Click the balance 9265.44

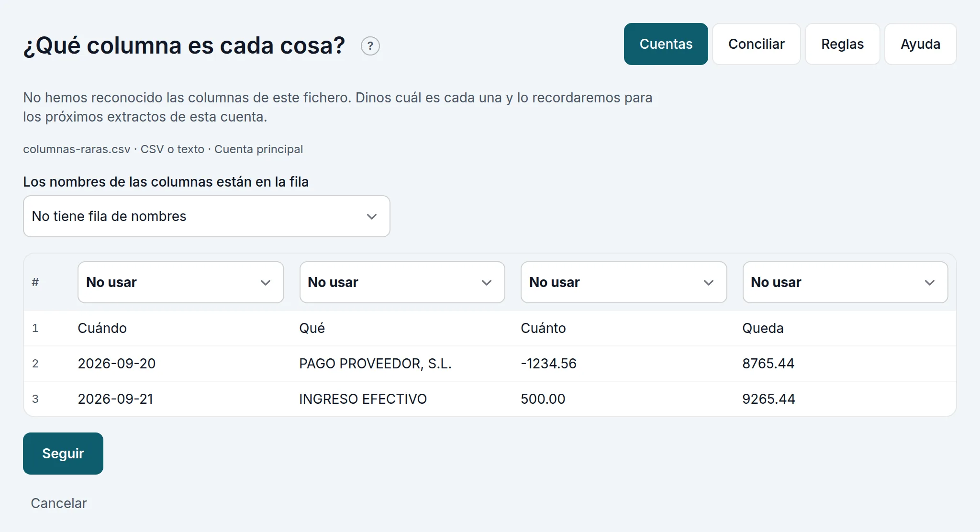point(768,399)
